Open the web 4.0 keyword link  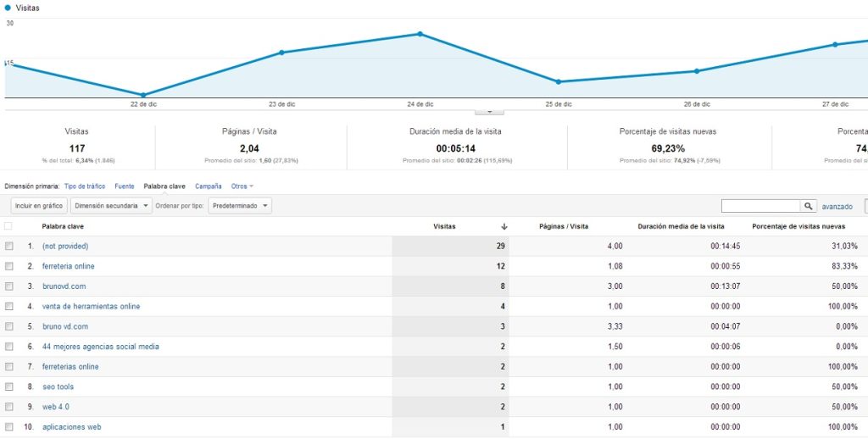(55, 407)
